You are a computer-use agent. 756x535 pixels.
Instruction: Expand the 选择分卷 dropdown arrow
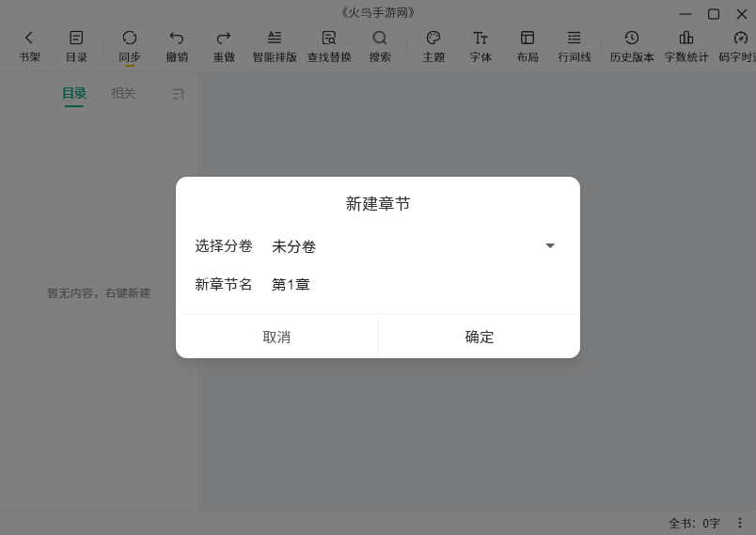pos(550,245)
